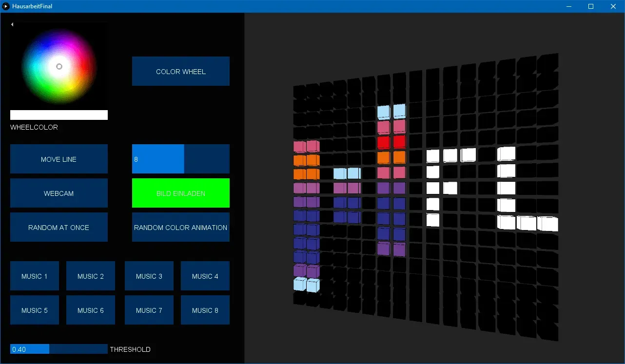
Task: Select MUSIC 4 track
Action: [205, 276]
